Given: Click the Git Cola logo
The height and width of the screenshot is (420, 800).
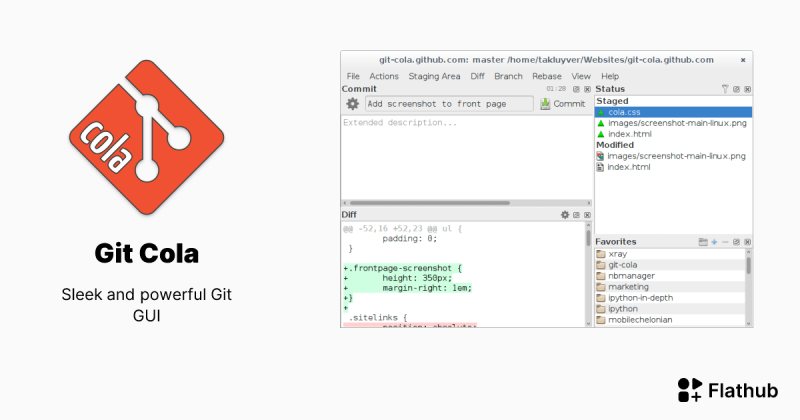Looking at the screenshot, I should pos(146,137).
